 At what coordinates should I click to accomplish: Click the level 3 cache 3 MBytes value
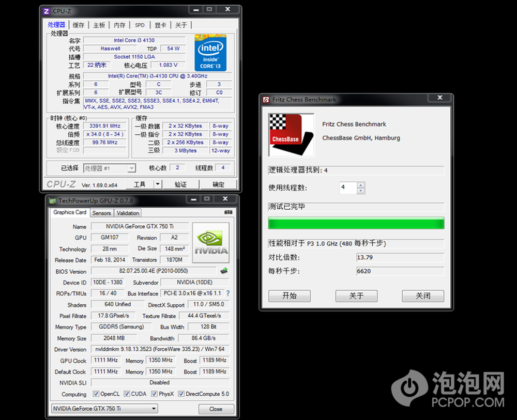[185, 150]
